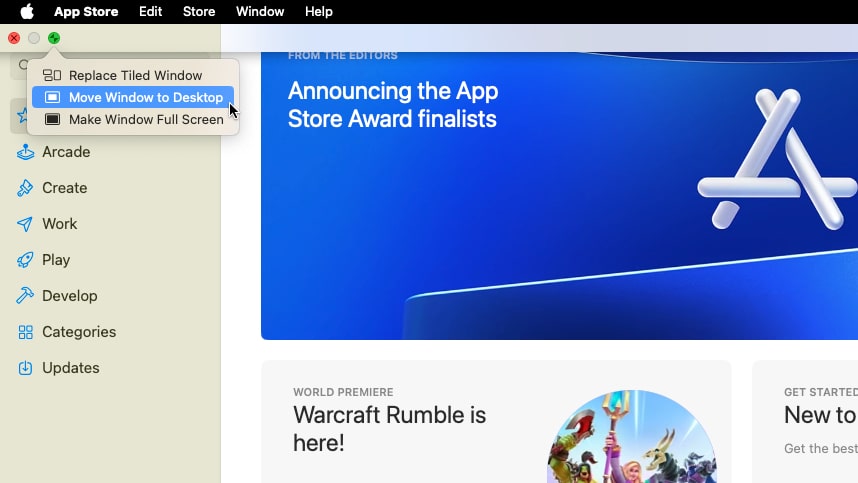The height and width of the screenshot is (483, 858).
Task: Open the GET STARTED card
Action: pyautogui.click(x=805, y=422)
